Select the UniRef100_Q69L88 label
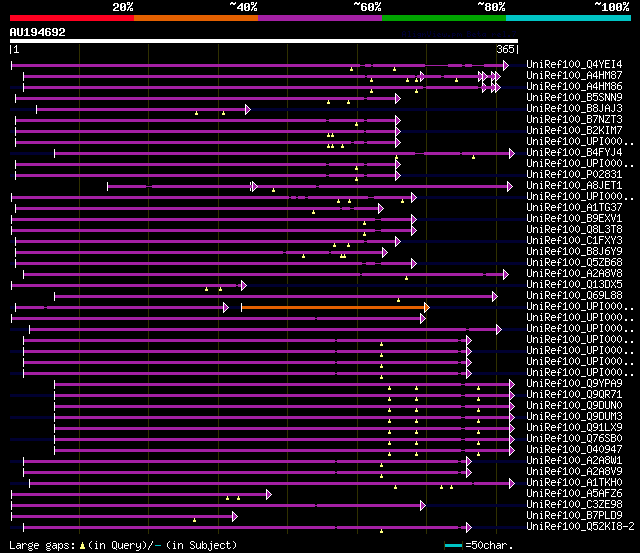 [574, 295]
